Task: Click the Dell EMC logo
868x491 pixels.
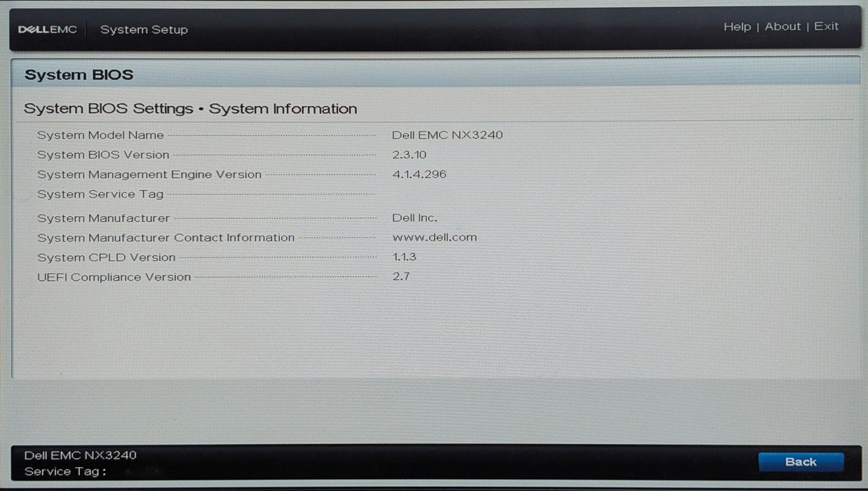Action: point(48,29)
